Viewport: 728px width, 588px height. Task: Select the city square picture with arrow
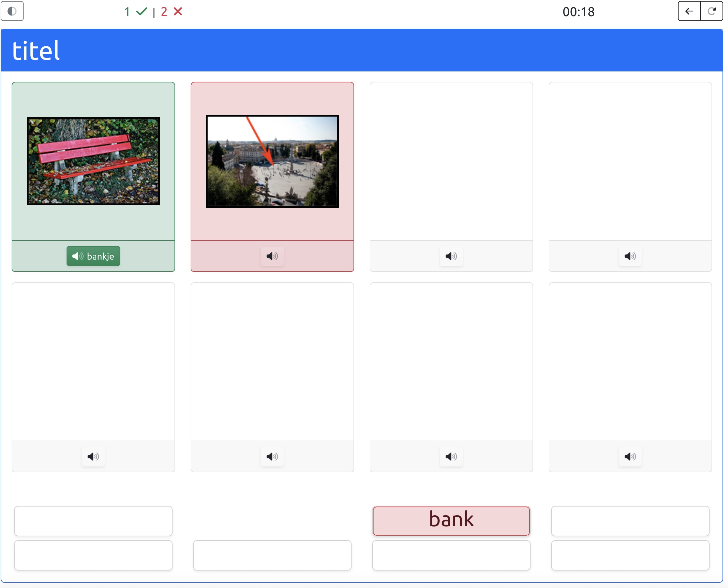272,161
